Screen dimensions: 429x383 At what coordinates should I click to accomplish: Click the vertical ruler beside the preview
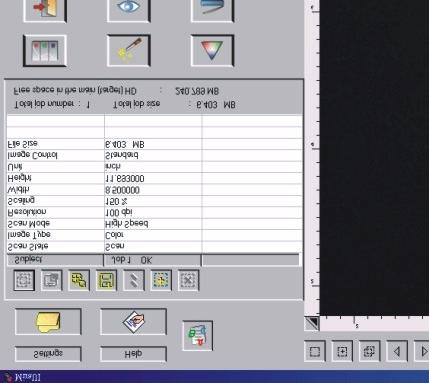click(x=312, y=157)
